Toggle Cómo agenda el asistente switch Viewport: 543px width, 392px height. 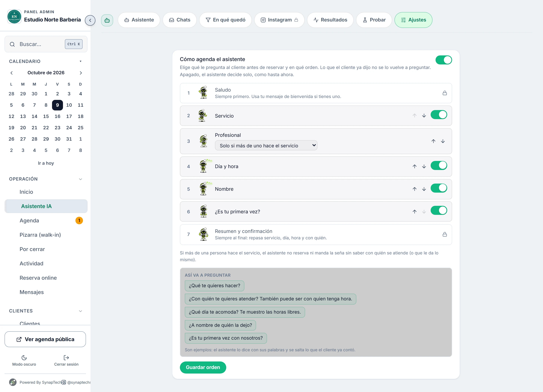point(444,60)
